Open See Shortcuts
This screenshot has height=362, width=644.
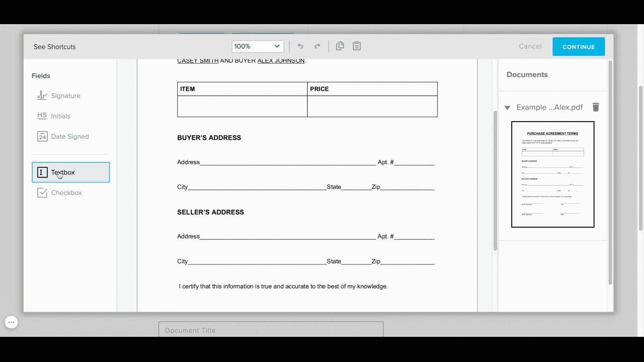54,47
